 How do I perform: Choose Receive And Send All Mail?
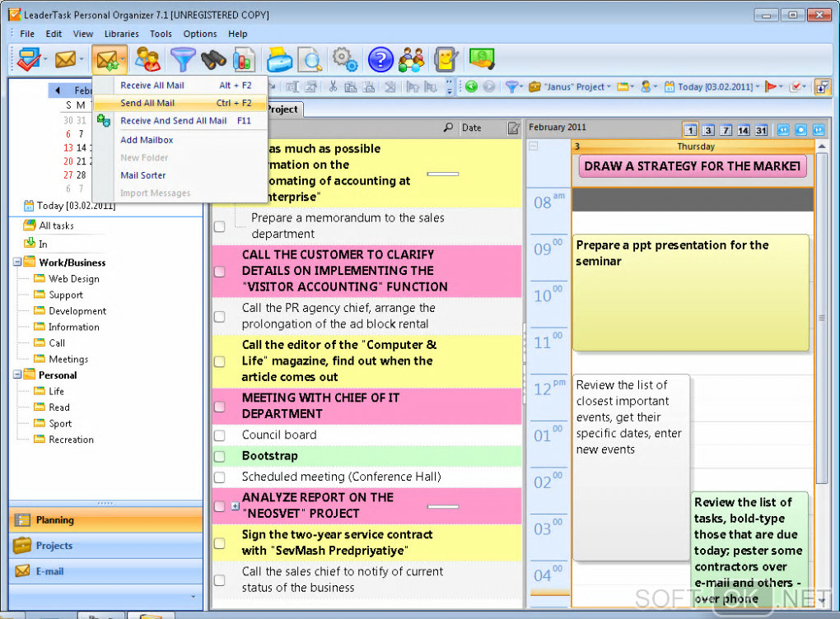pyautogui.click(x=180, y=120)
